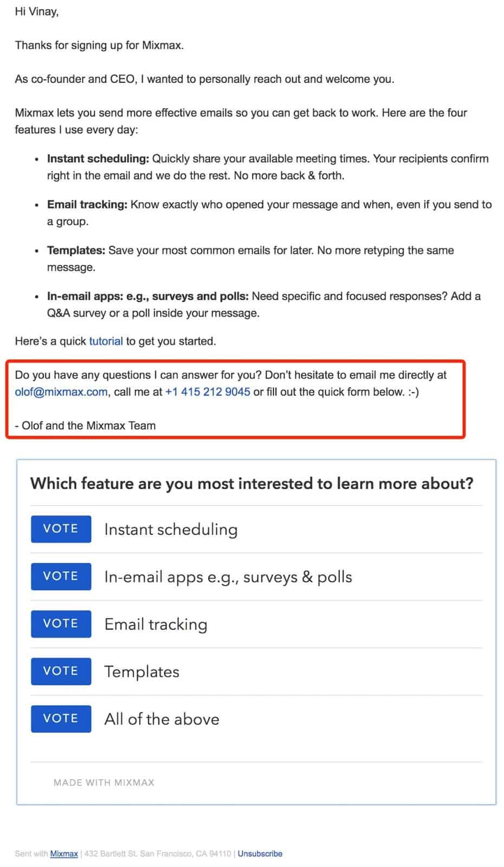Screen dimensions: 504x867
Task: Open the quick tutorial link
Action: coord(106,341)
